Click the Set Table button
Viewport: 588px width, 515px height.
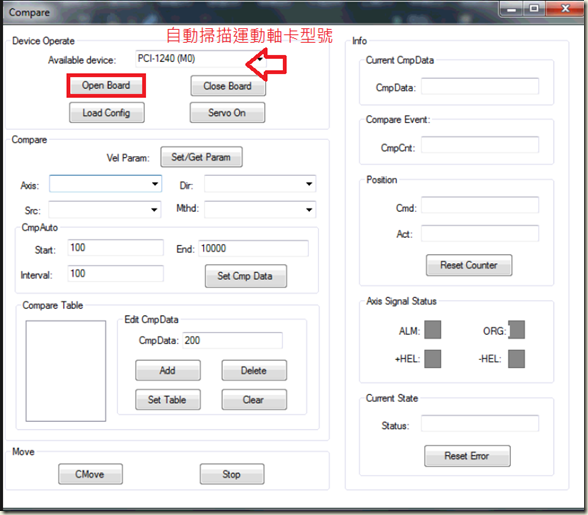tap(168, 399)
